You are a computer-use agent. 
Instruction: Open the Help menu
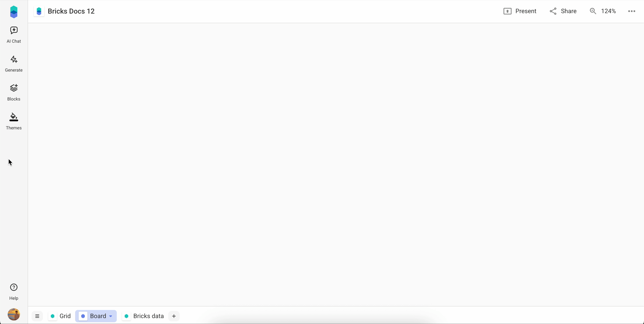click(x=14, y=292)
